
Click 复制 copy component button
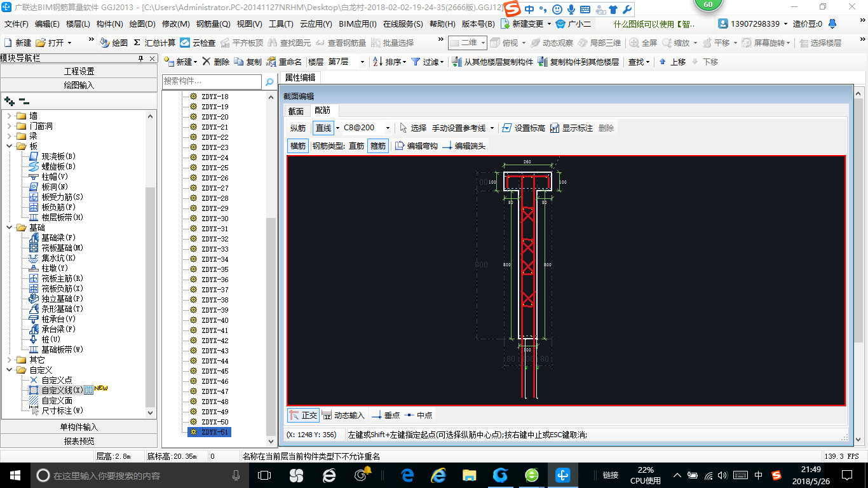click(248, 62)
